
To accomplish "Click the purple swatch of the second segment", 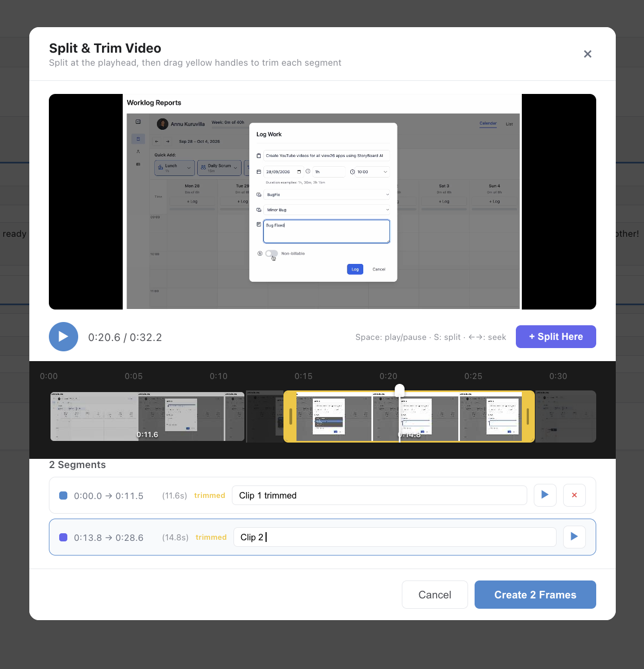I will point(63,537).
